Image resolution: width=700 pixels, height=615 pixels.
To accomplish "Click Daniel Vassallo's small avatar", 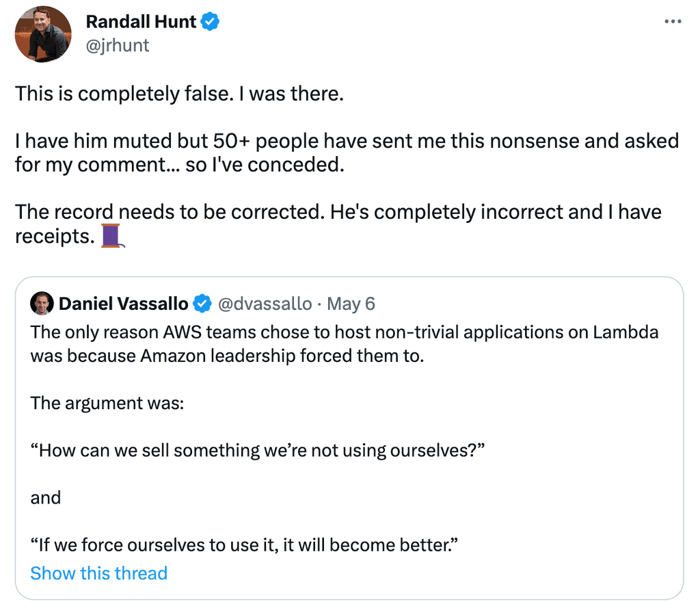I will 42,303.
